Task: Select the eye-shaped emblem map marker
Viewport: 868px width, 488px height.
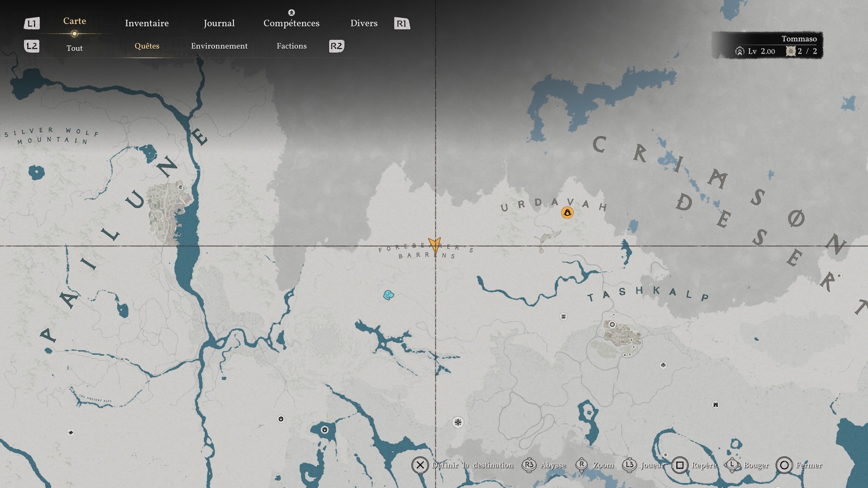Action: (x=663, y=365)
